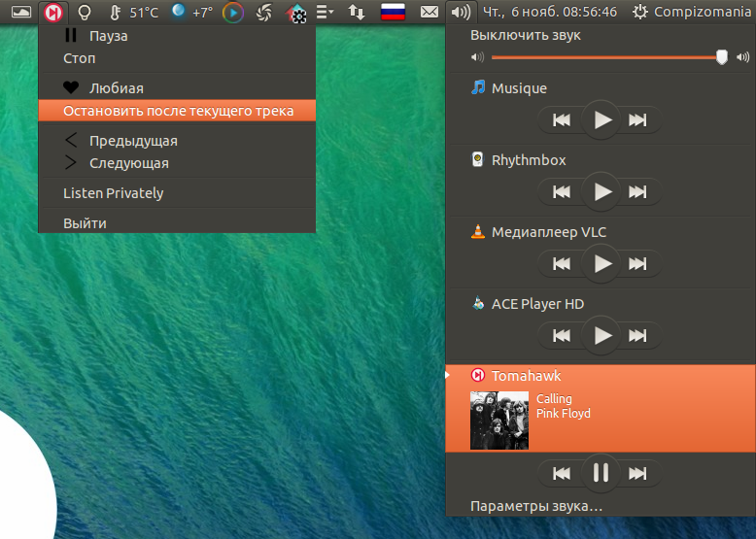Screen dimensions: 756x539
Task: Click the Calling track title text
Action: [x=554, y=399]
